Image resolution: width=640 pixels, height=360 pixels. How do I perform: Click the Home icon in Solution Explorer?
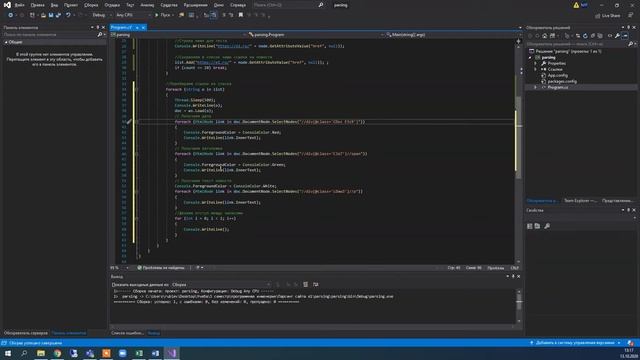point(544,36)
